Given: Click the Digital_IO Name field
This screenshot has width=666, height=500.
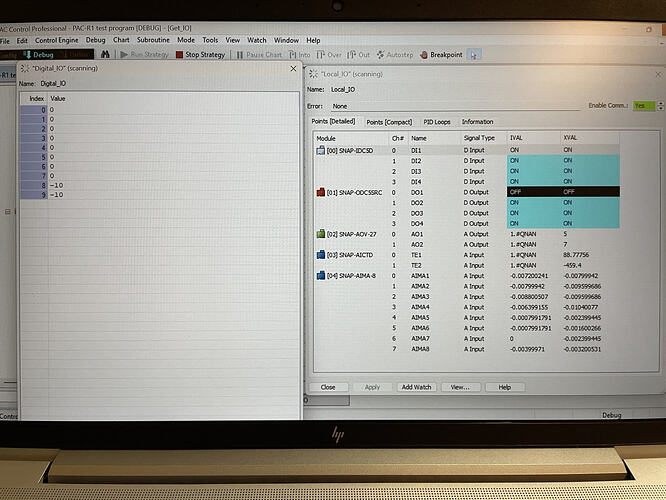Looking at the screenshot, I should click(x=53, y=83).
